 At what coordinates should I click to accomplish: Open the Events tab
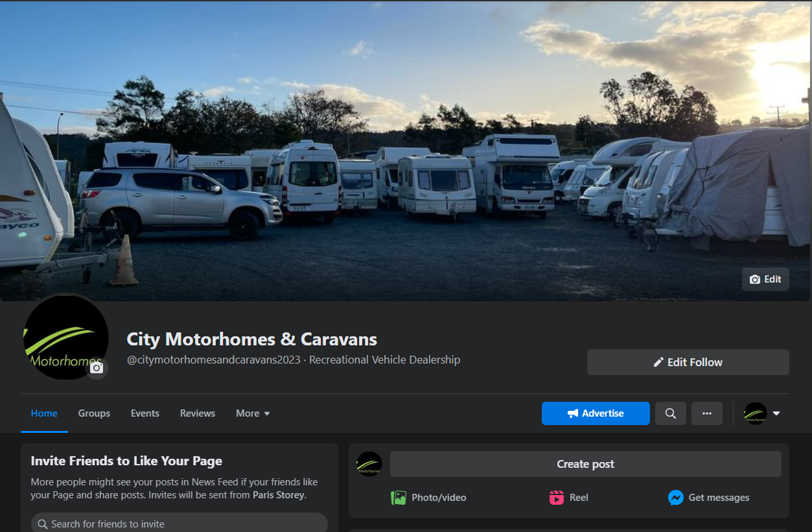[x=145, y=413]
